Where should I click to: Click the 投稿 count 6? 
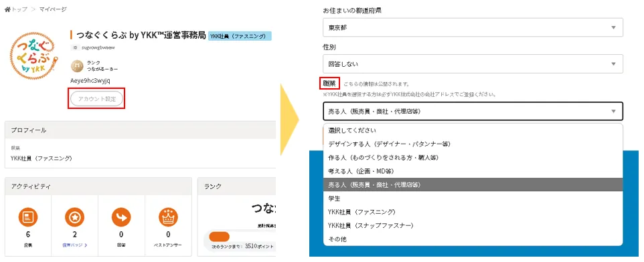pyautogui.click(x=28, y=235)
